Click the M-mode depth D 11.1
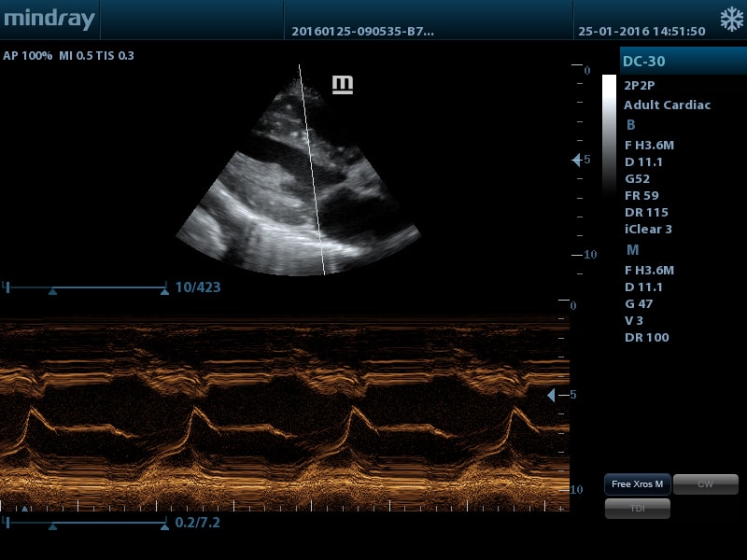 pyautogui.click(x=643, y=287)
